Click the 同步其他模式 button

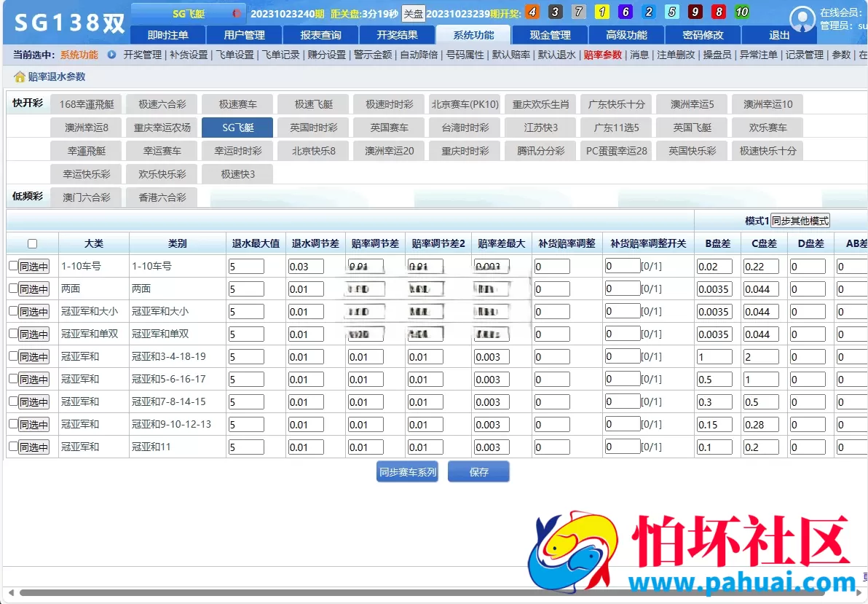800,221
